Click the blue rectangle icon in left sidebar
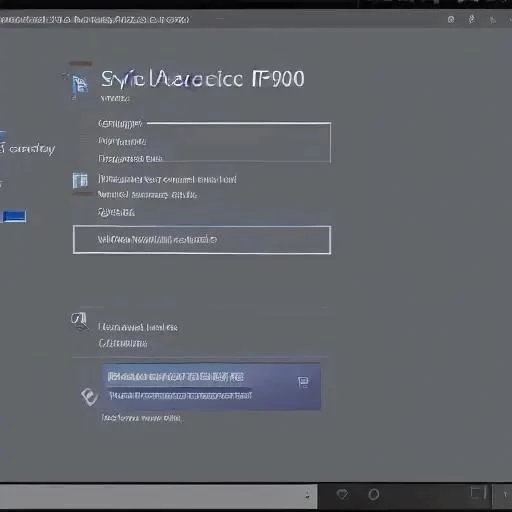Screen dimensions: 512x512 (14, 216)
